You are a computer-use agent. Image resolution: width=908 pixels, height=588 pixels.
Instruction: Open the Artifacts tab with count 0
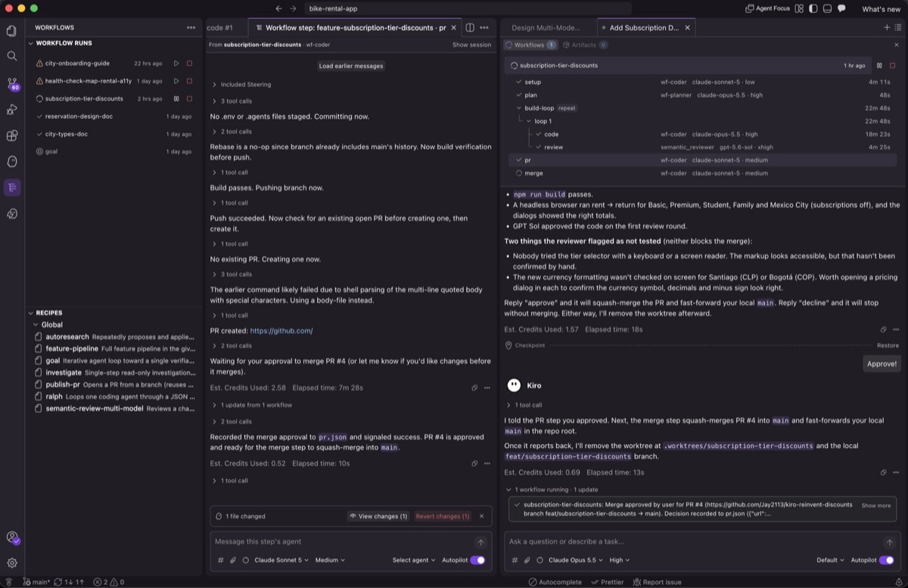(x=585, y=45)
